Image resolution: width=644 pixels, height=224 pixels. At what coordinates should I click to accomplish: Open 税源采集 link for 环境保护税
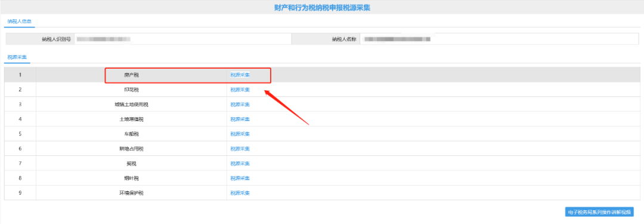click(240, 193)
